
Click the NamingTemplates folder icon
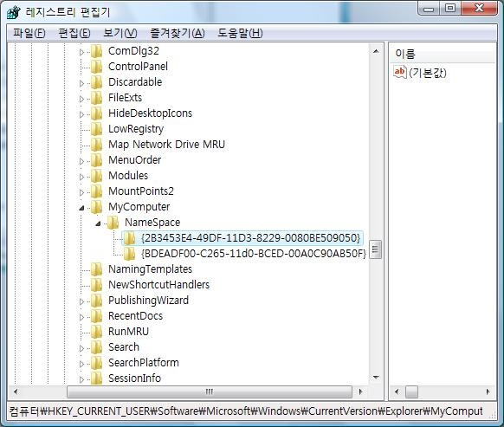(x=96, y=269)
